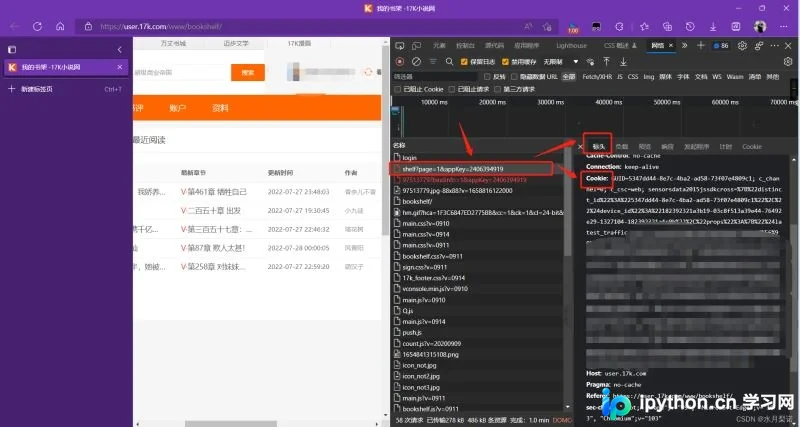Enable the 隐藏数据 URL checkbox
Screen dimensions: 800x427
[x=514, y=77]
